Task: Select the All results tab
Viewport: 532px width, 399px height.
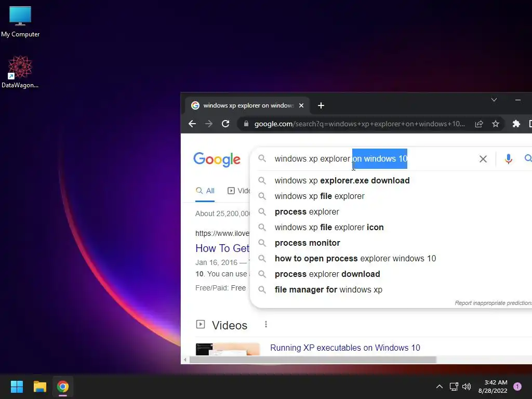Action: pyautogui.click(x=205, y=191)
